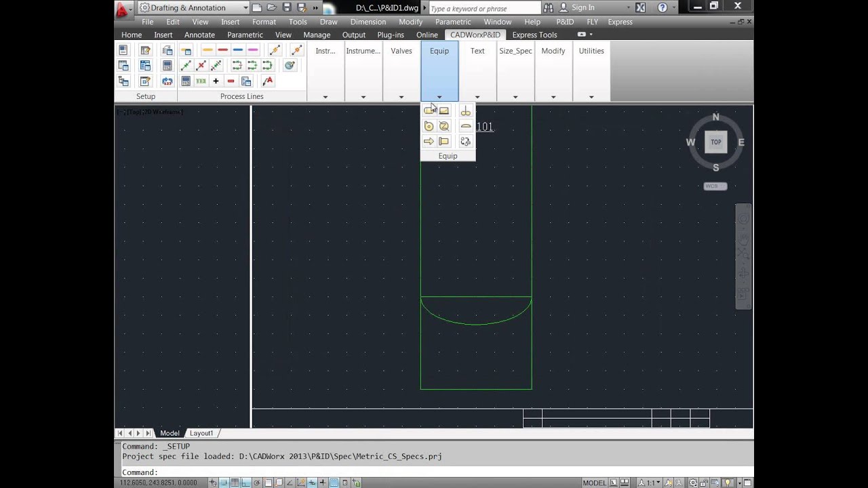Screen dimensions: 868x488
Task: Select the dome head icon in Equip dropdown
Action: pos(465,126)
